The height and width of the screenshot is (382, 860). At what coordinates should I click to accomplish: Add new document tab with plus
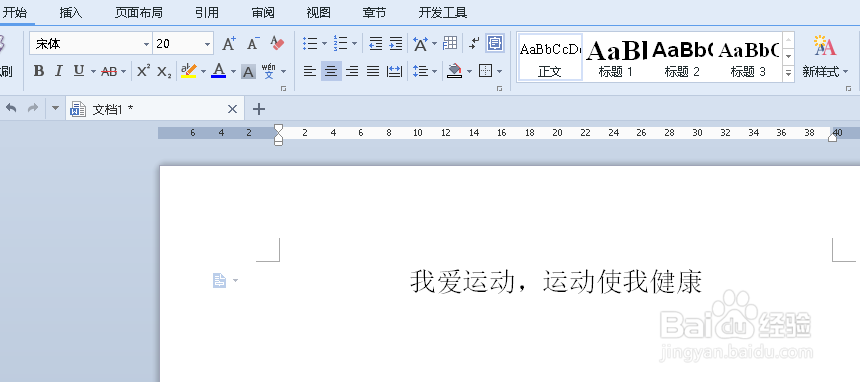point(258,109)
